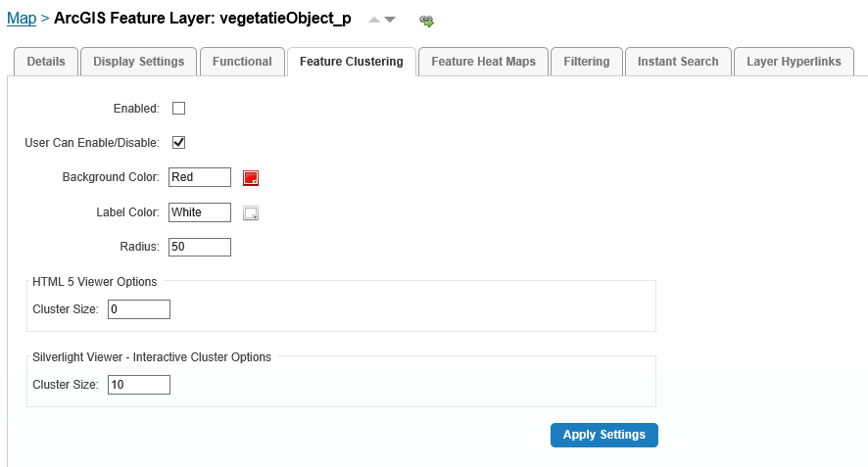Click the layer link icon beside title
This screenshot has height=467, width=868.
(x=426, y=21)
